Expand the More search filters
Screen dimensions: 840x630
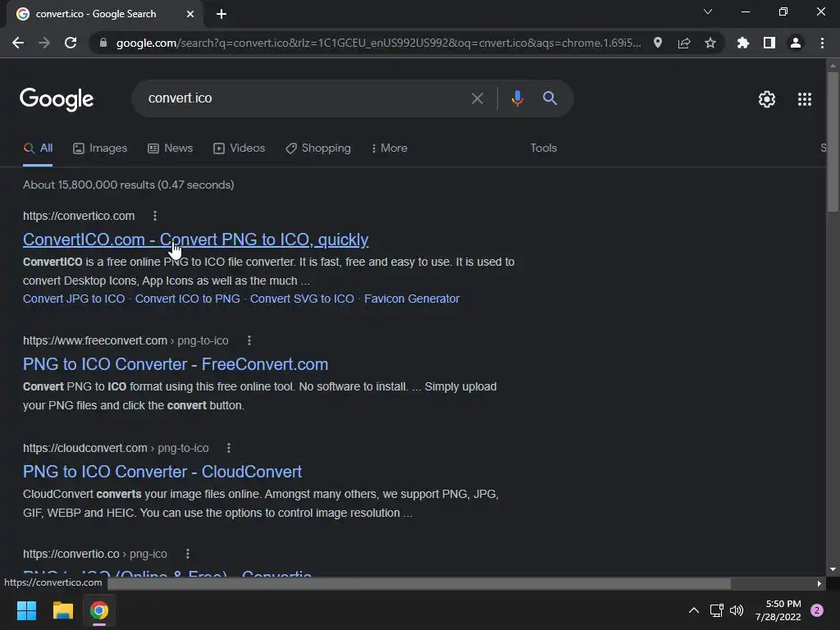(x=390, y=148)
